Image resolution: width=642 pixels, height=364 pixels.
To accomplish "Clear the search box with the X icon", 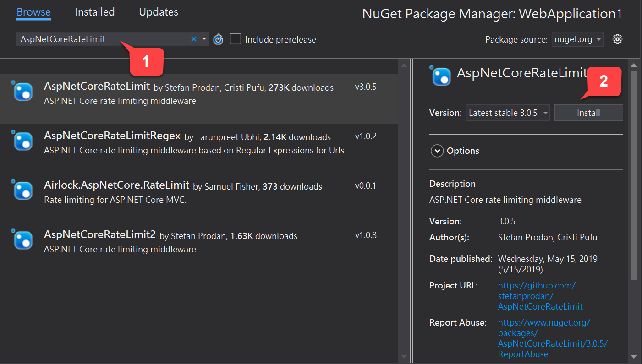I will click(194, 39).
